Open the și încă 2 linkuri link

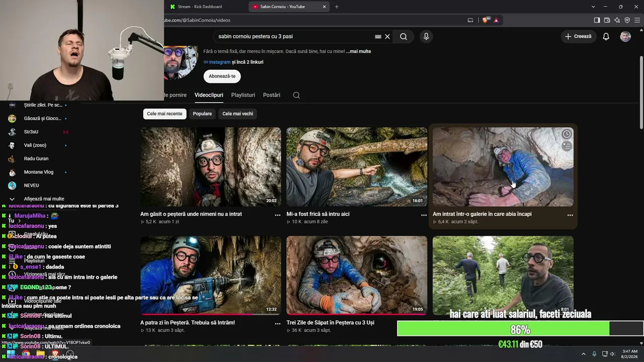click(248, 62)
